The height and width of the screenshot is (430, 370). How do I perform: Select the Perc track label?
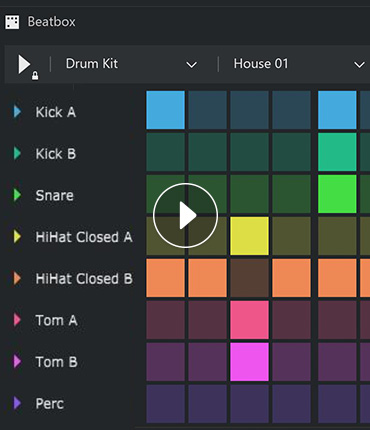tap(50, 404)
